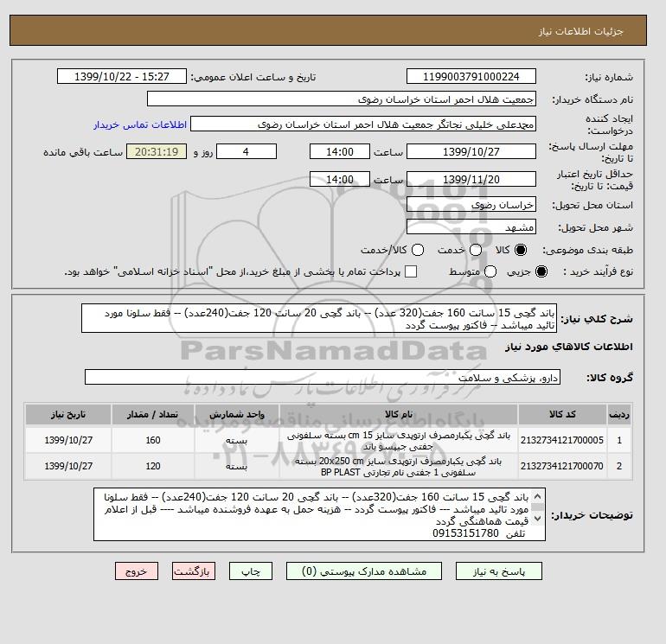Screen dimensions: 666x644
Task: Select the متوسط purchase type radio
Action: [x=490, y=271]
